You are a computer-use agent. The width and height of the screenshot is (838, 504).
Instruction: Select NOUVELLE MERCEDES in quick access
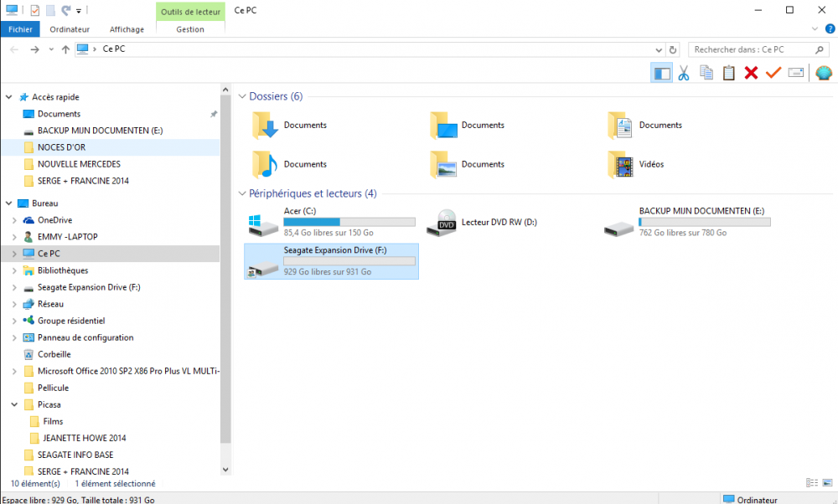coord(79,164)
